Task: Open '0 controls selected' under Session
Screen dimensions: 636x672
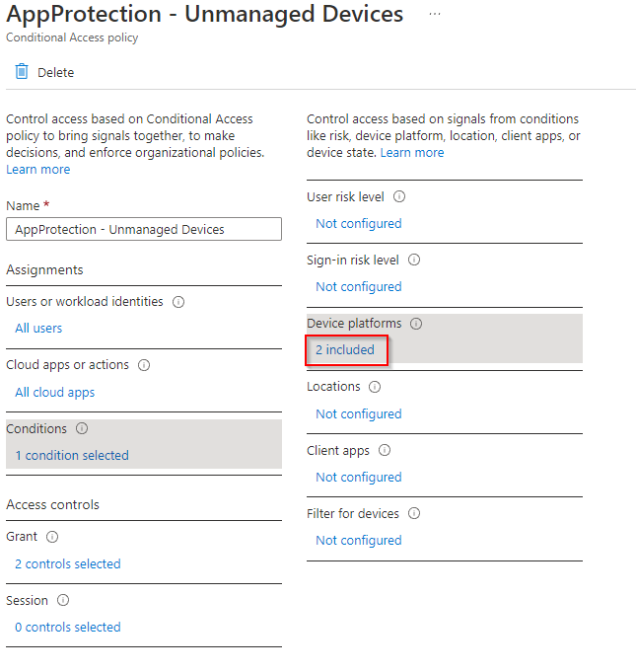Action: click(x=68, y=627)
